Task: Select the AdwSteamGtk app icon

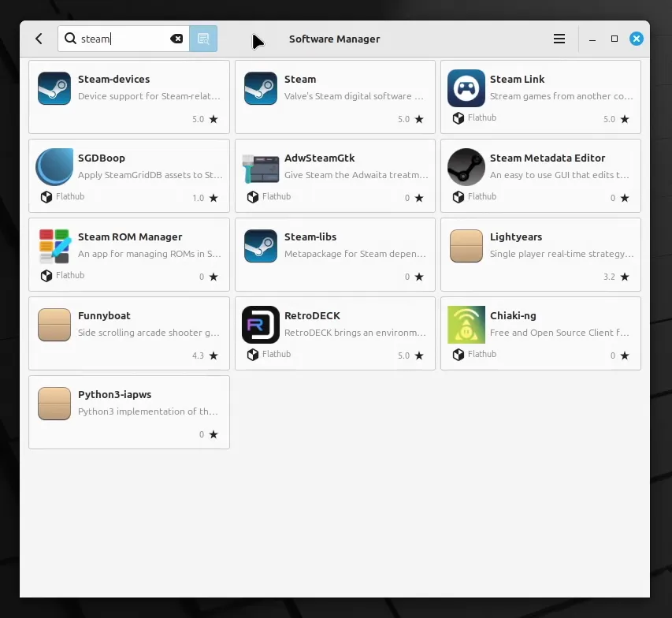Action: coord(260,167)
